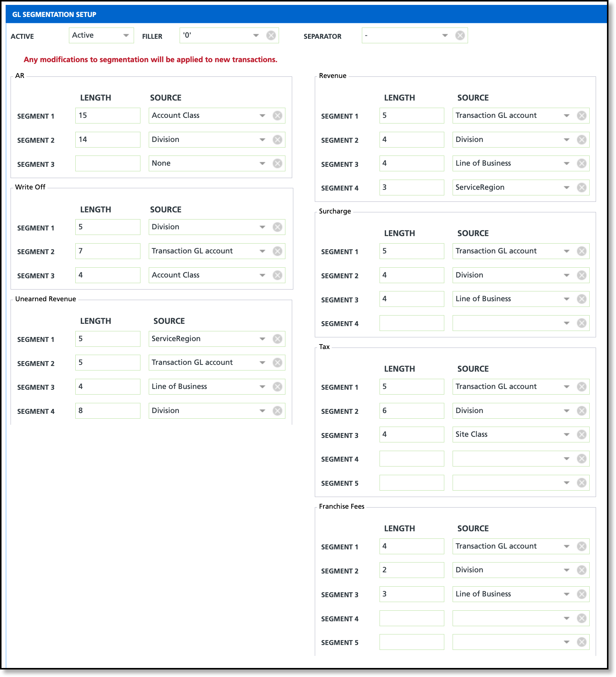616x677 pixels.
Task: Clear Franchise Fees Segment 3 Line of Business
Action: pyautogui.click(x=582, y=594)
